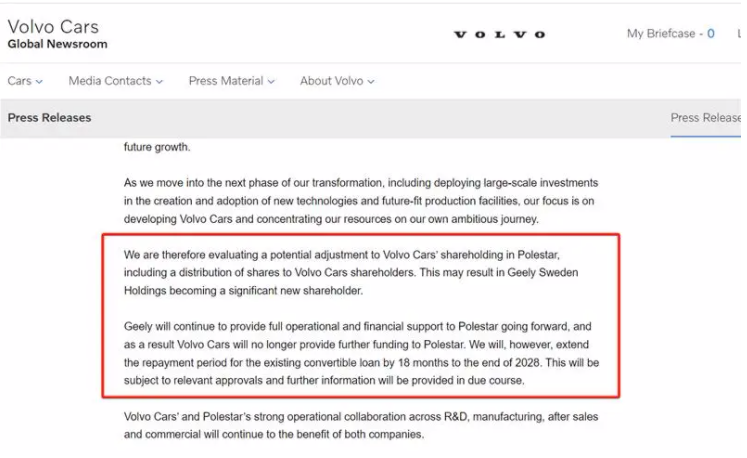The height and width of the screenshot is (458, 747).
Task: Expand the Press Material menu
Action: click(226, 81)
